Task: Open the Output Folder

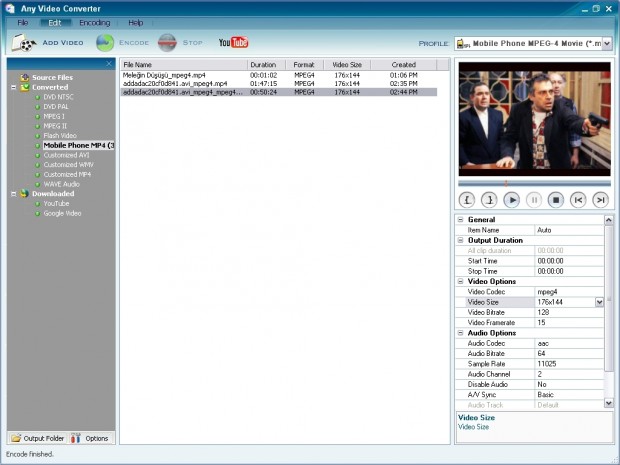Action: pyautogui.click(x=38, y=438)
